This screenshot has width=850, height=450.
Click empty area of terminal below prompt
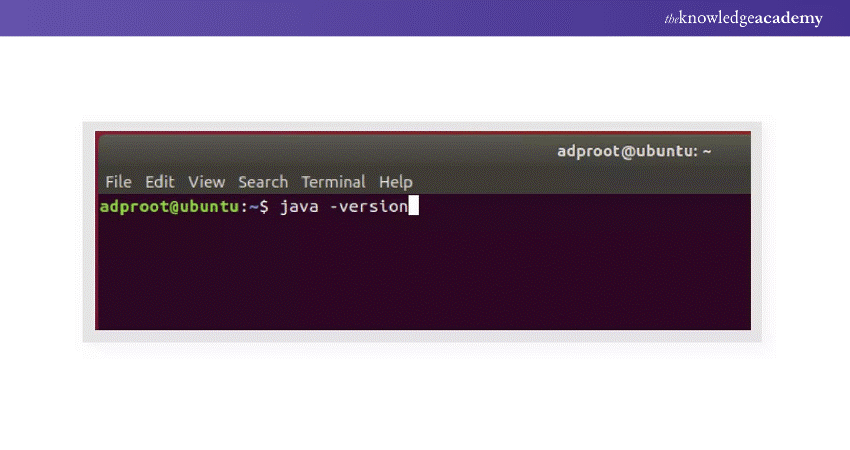(420, 275)
